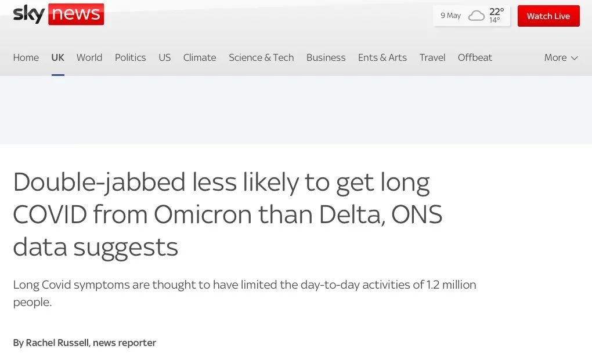Switch to the Business section
Viewport: 592px width, 364px height.
[326, 57]
